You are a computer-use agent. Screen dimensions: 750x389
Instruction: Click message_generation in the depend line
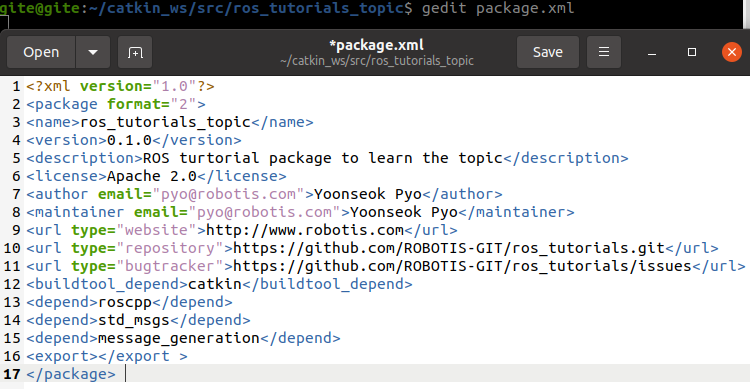coord(179,338)
